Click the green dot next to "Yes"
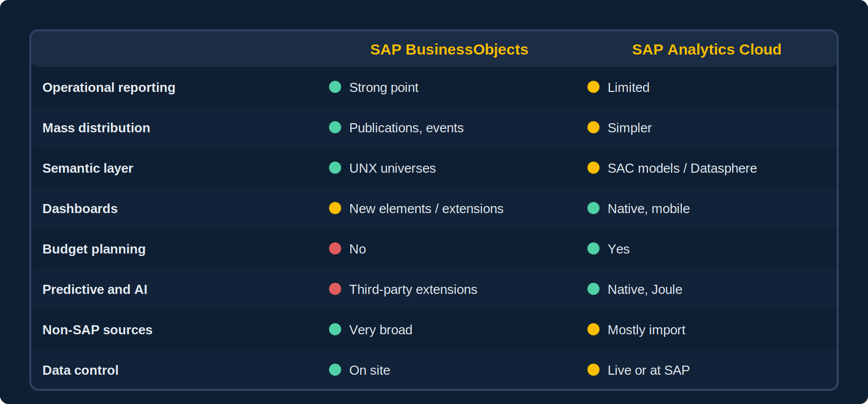This screenshot has width=868, height=404. point(593,248)
